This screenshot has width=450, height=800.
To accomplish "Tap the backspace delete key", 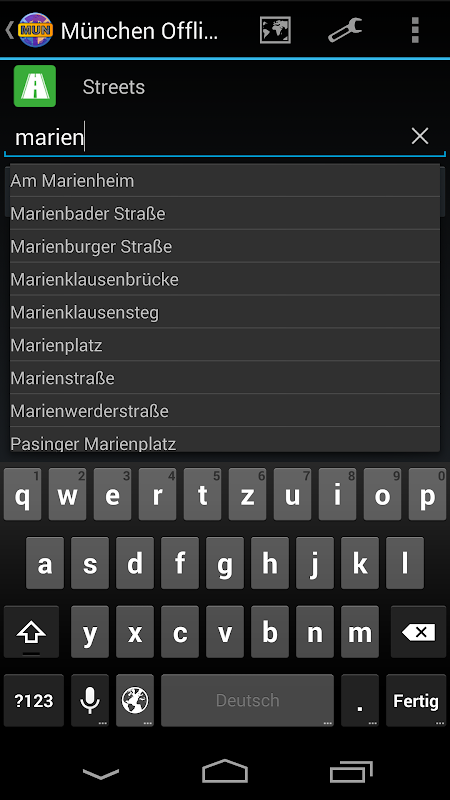I will tap(418, 632).
